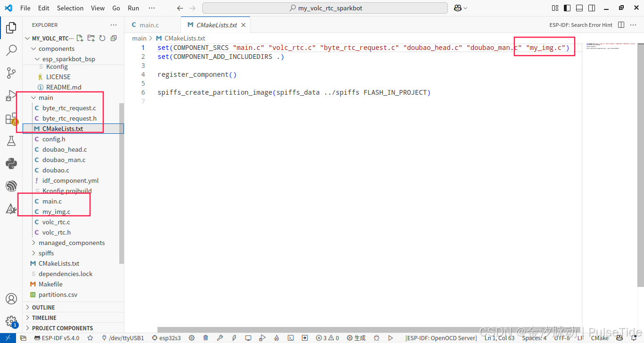This screenshot has width=644, height=343.
Task: Expand the OUTLINE section
Action: coord(74,308)
